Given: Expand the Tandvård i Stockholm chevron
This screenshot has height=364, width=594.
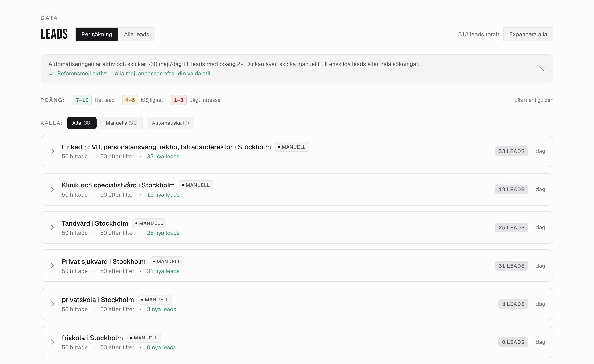Looking at the screenshot, I should (x=52, y=227).
